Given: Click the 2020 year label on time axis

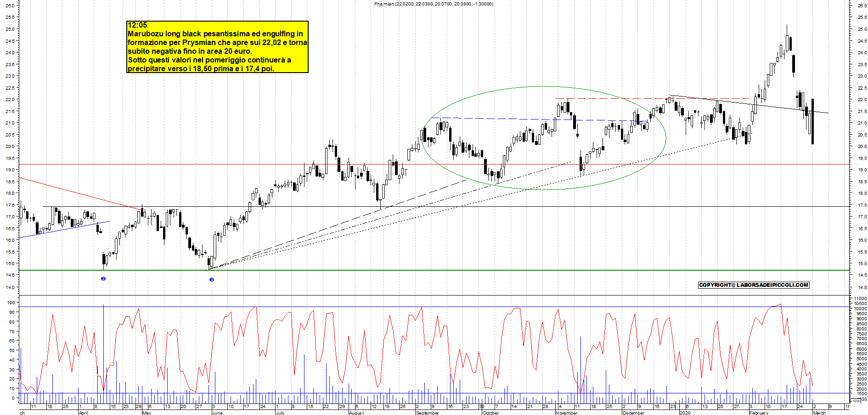Looking at the screenshot, I should pyautogui.click(x=685, y=413).
